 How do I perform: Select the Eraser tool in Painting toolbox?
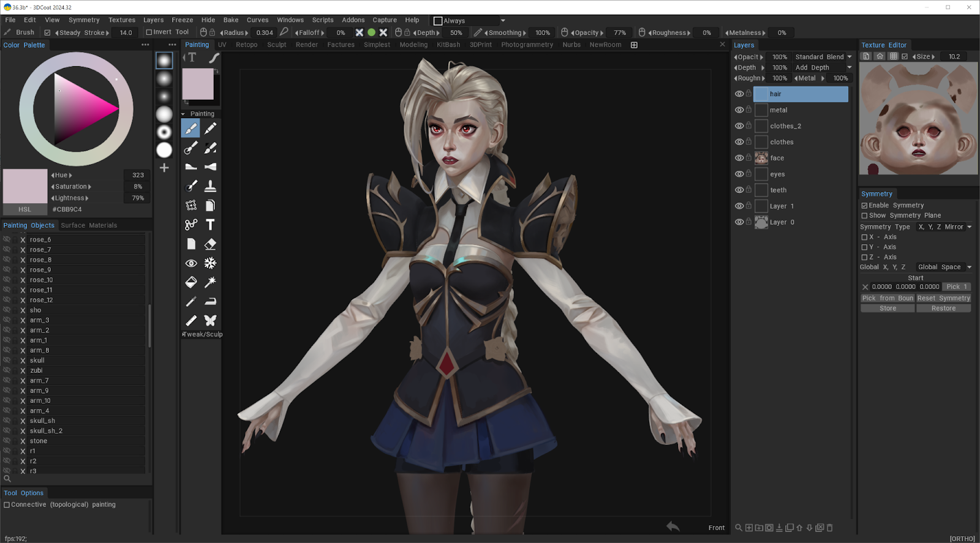click(210, 244)
